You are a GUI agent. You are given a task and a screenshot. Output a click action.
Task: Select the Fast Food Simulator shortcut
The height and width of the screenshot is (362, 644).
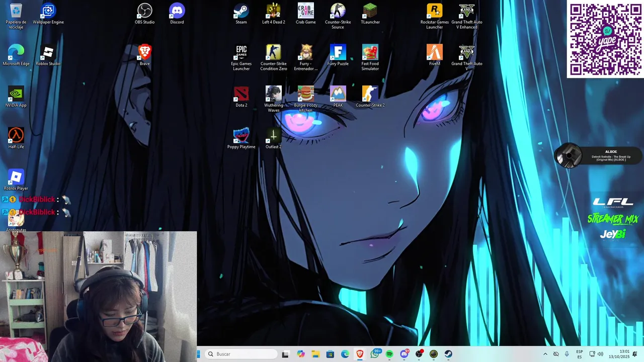pyautogui.click(x=370, y=58)
